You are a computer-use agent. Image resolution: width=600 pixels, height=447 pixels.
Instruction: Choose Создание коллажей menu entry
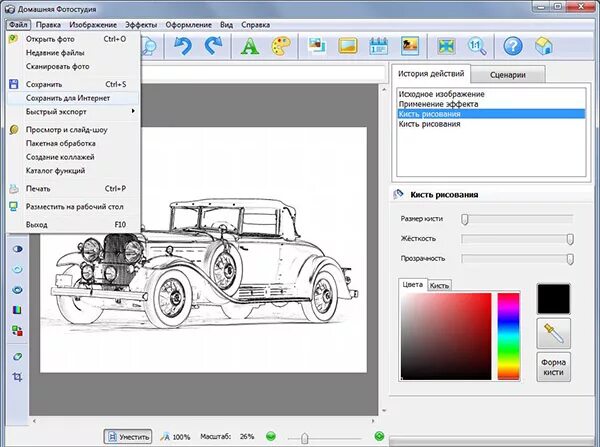(73, 157)
